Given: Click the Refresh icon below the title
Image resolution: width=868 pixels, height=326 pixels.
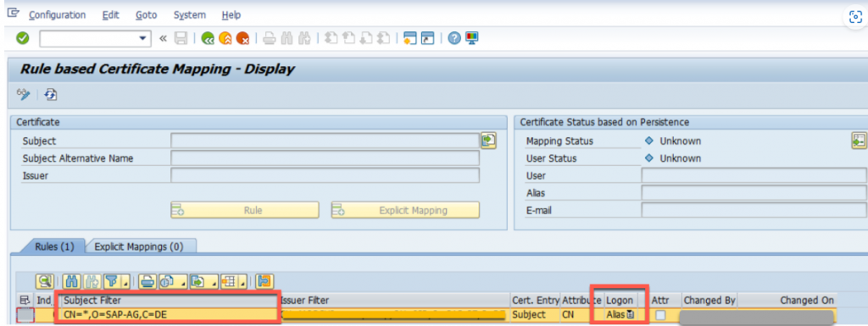Looking at the screenshot, I should point(51,95).
